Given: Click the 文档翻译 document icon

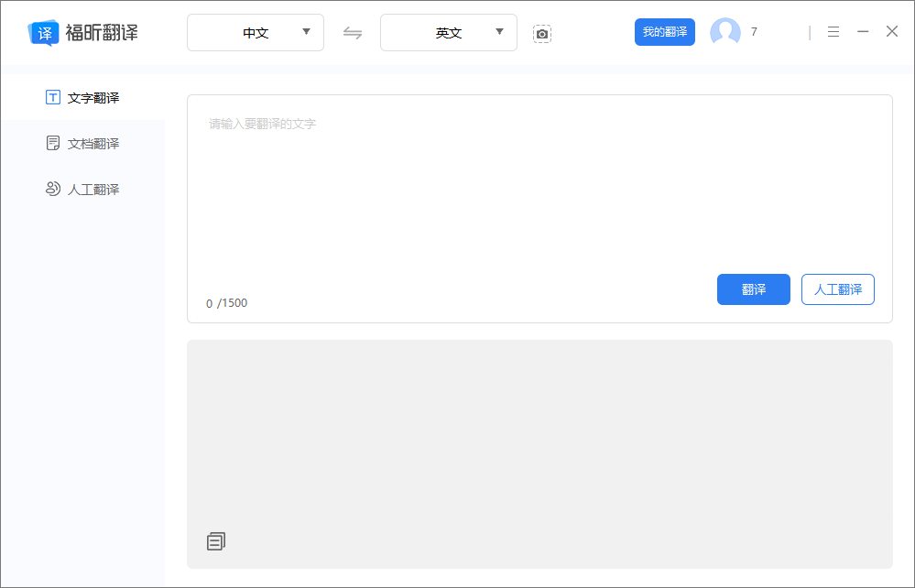Looking at the screenshot, I should tap(52, 142).
